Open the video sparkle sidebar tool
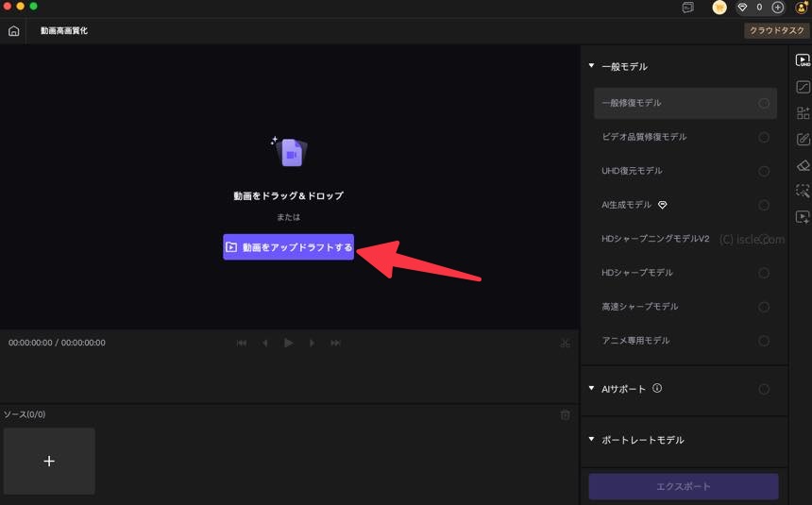The height and width of the screenshot is (505, 812). pos(803,217)
